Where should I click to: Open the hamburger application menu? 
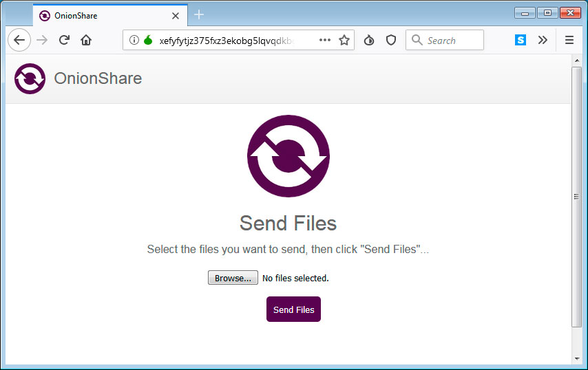569,40
